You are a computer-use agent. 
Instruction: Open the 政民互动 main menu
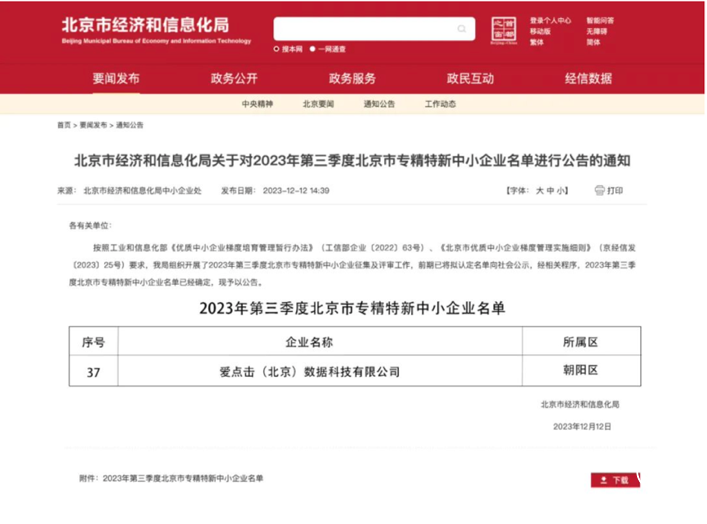pyautogui.click(x=470, y=78)
